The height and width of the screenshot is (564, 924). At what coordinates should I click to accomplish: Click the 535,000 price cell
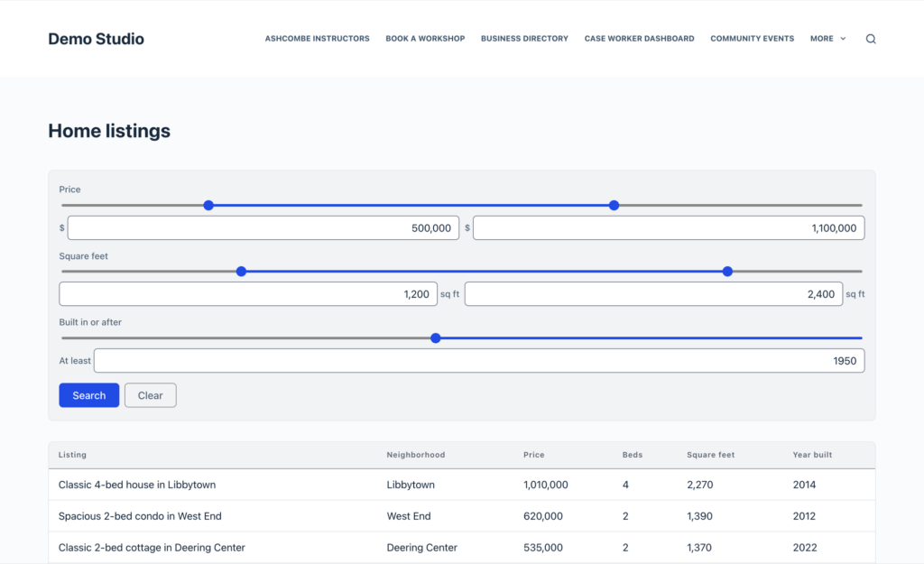pos(543,548)
